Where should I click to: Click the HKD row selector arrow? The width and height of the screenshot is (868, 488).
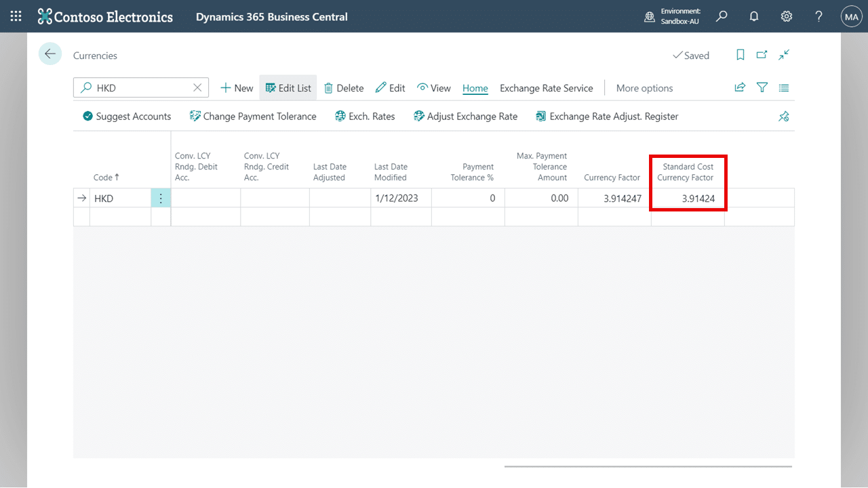coord(81,199)
